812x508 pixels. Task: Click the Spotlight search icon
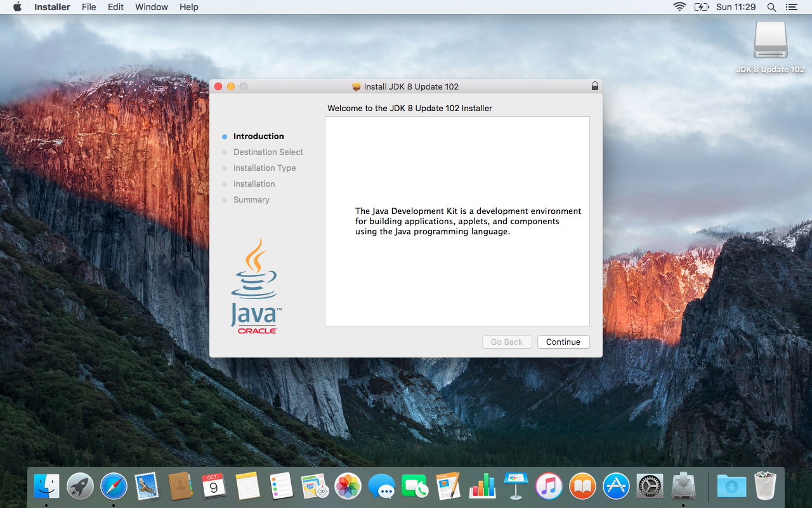(x=771, y=7)
